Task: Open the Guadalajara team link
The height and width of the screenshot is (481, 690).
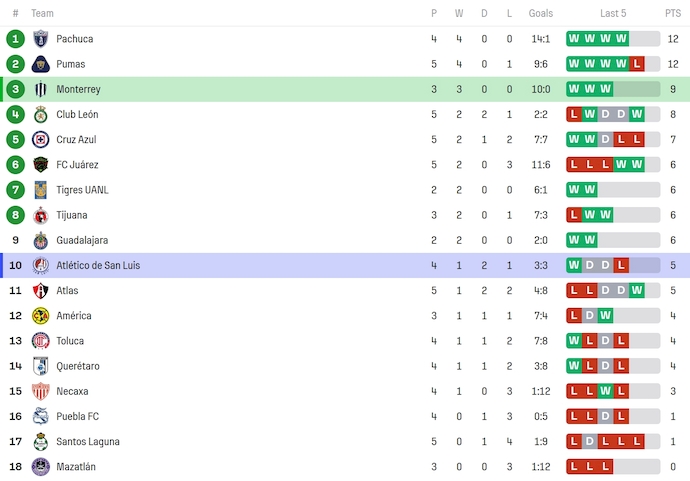Action: [82, 240]
